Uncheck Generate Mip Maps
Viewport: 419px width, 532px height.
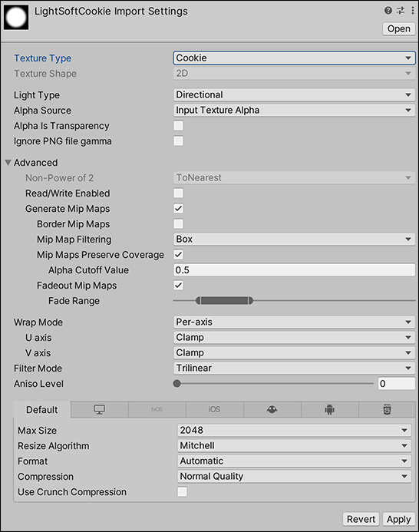click(x=179, y=208)
